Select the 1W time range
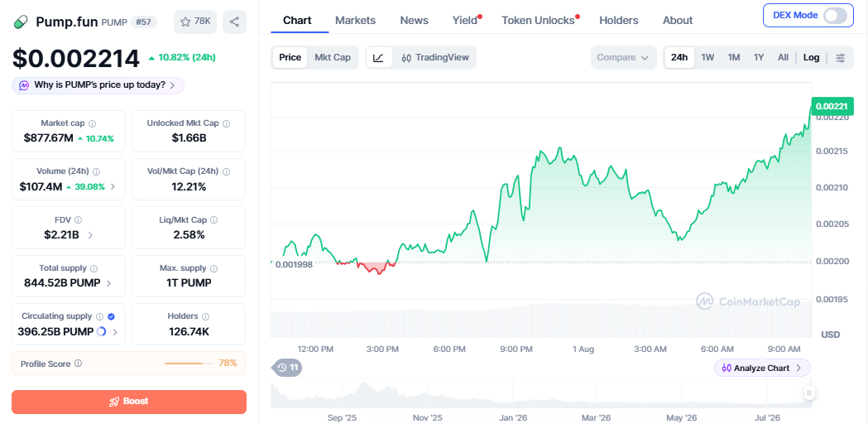This screenshot has height=424, width=868. point(707,58)
